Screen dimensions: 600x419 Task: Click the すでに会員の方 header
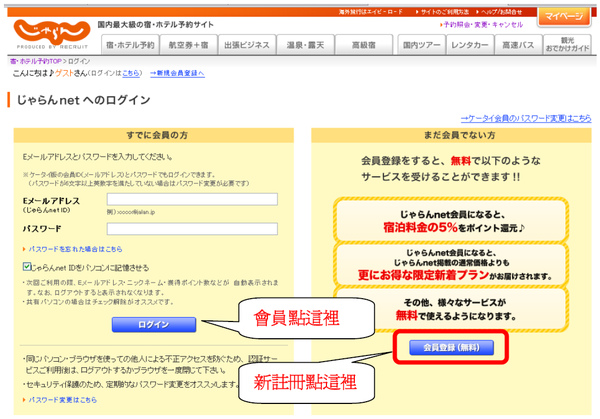(153, 135)
